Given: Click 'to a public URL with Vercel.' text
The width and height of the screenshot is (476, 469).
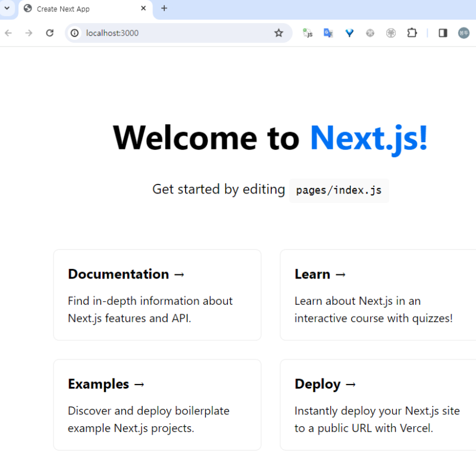Looking at the screenshot, I should click(364, 429).
